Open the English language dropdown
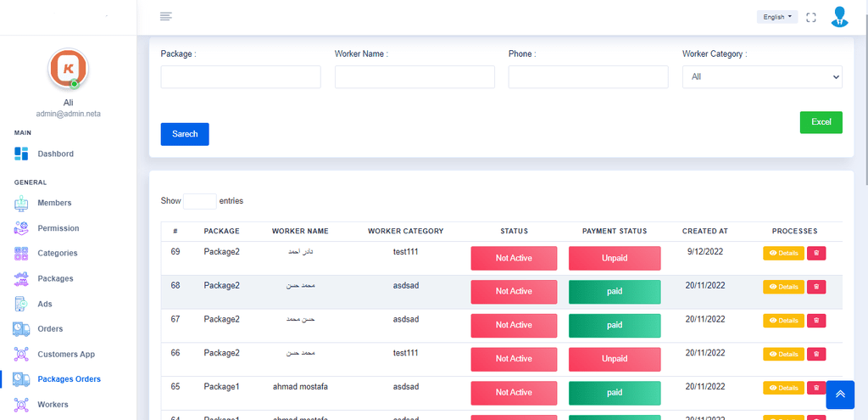 click(777, 17)
